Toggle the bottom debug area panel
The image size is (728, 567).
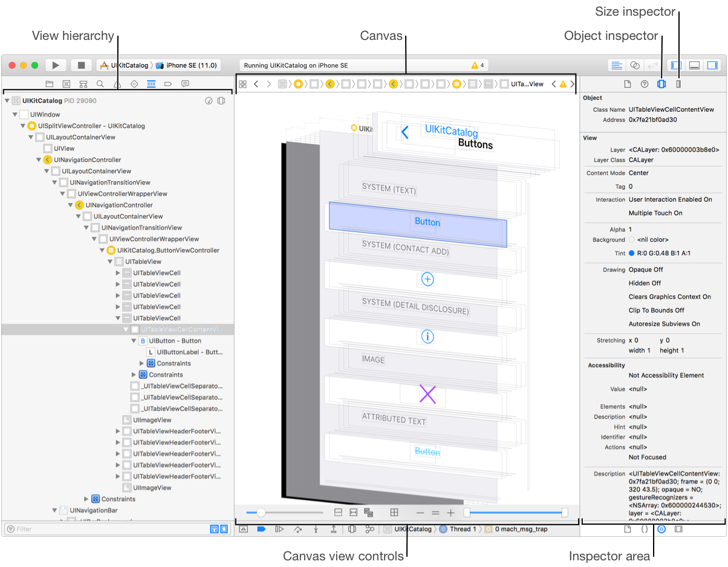pyautogui.click(x=695, y=65)
